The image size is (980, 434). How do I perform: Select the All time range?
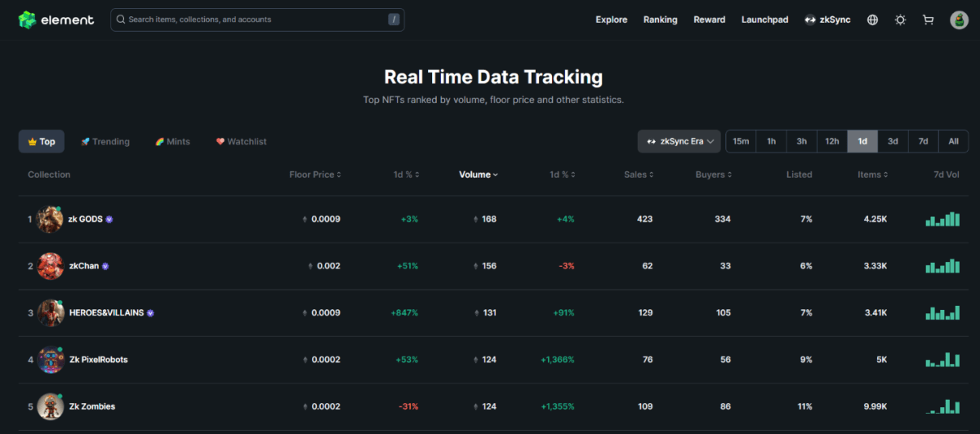(953, 141)
